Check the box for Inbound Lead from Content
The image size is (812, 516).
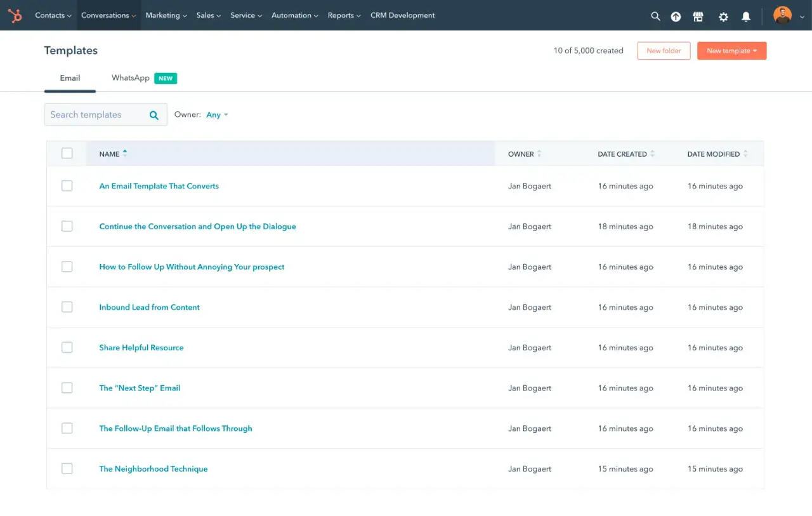67,307
